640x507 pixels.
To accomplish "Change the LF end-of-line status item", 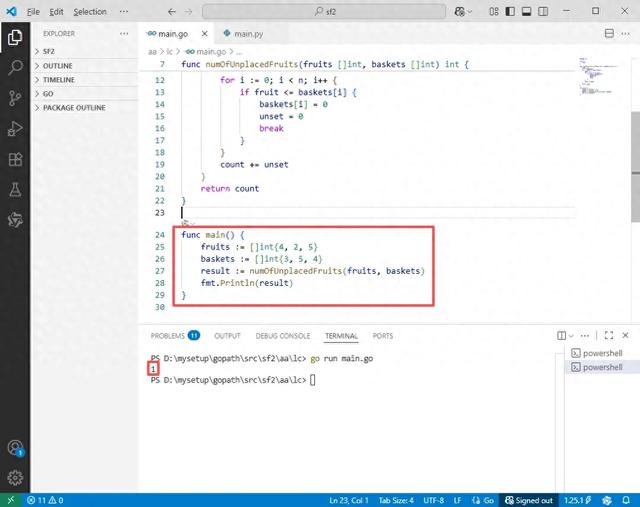I will coord(458,500).
